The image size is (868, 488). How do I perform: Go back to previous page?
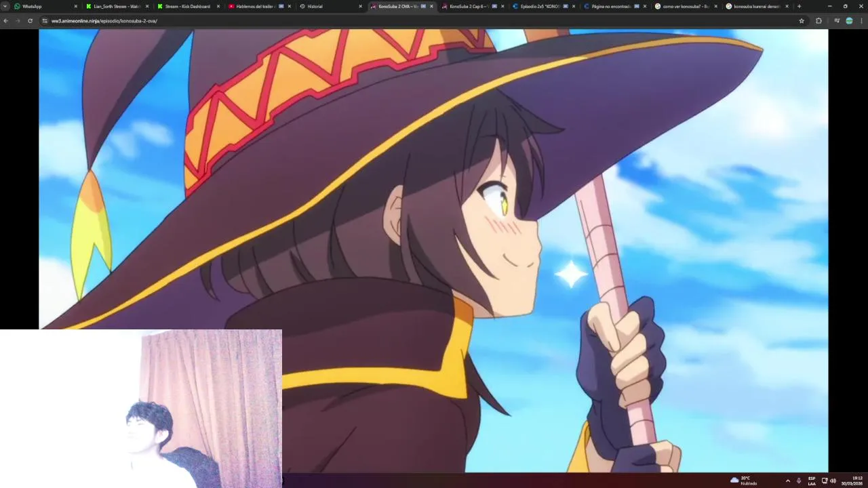[x=6, y=21]
